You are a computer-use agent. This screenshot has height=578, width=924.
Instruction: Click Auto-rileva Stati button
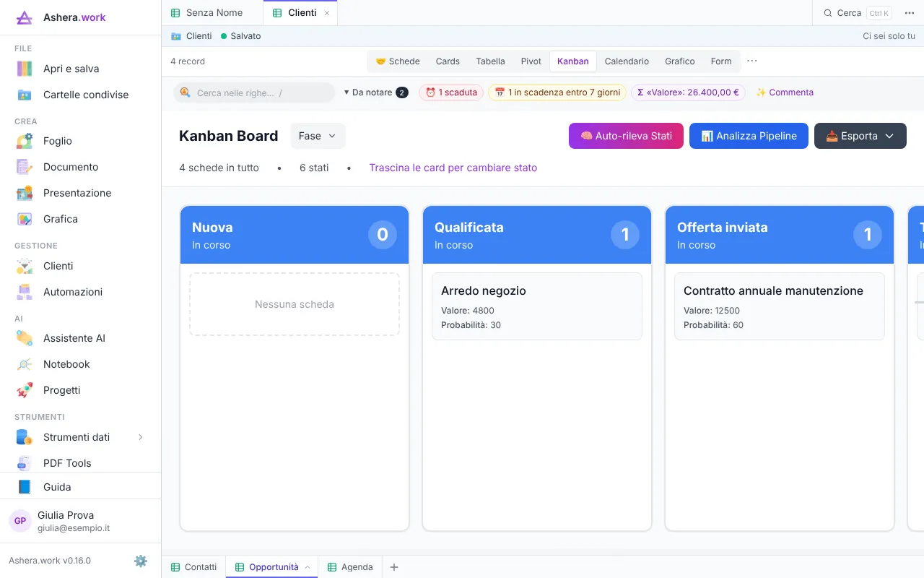pyautogui.click(x=626, y=136)
